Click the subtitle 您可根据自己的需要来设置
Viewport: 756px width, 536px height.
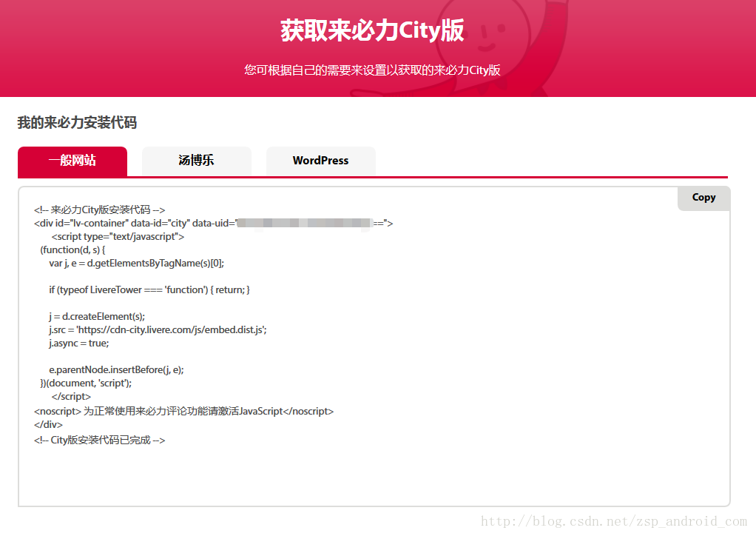(x=372, y=70)
